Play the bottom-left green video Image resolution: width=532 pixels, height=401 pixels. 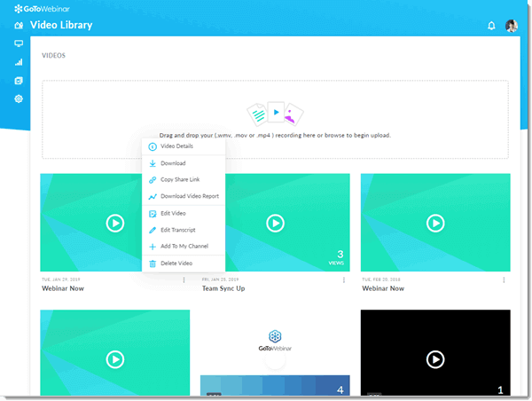(x=115, y=359)
